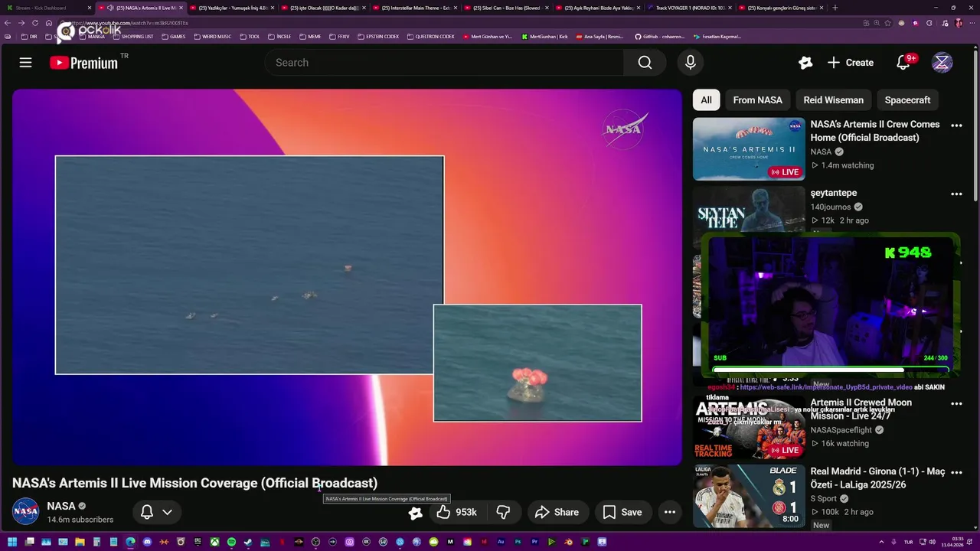Open options for şeytantepe video
Image resolution: width=980 pixels, height=551 pixels.
pos(956,194)
